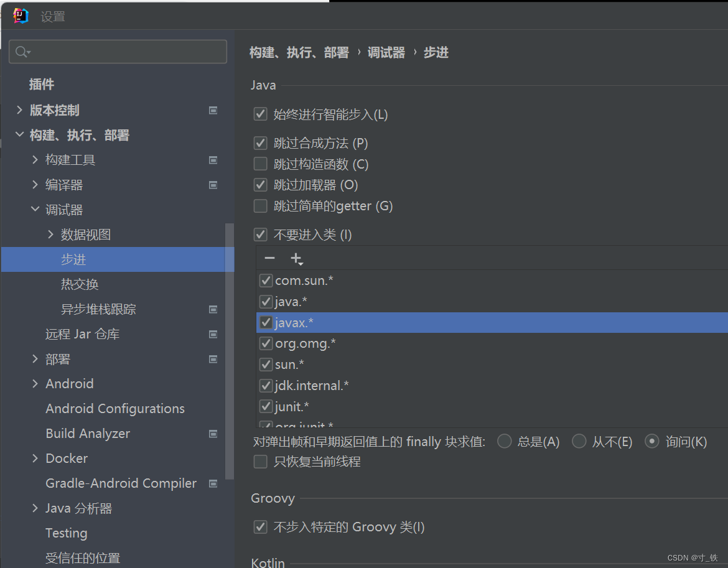Click project-level icon beside 编译器
Viewport: 728px width, 568px height.
213,185
